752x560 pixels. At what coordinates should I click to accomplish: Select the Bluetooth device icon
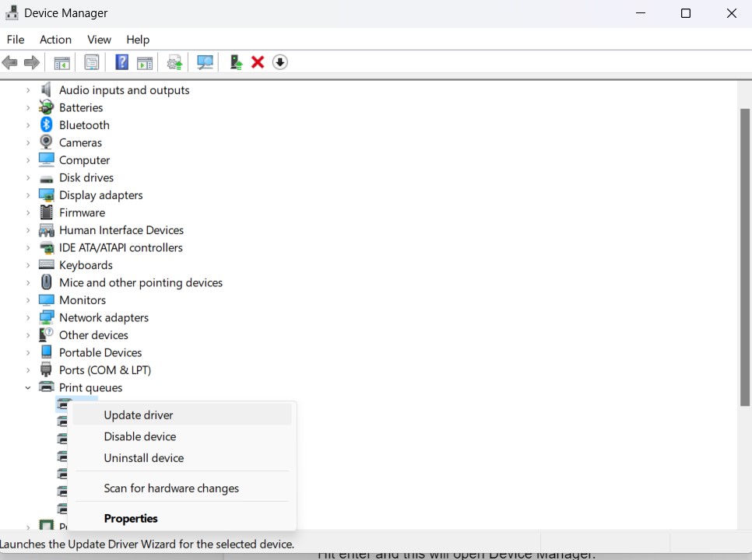pos(46,124)
